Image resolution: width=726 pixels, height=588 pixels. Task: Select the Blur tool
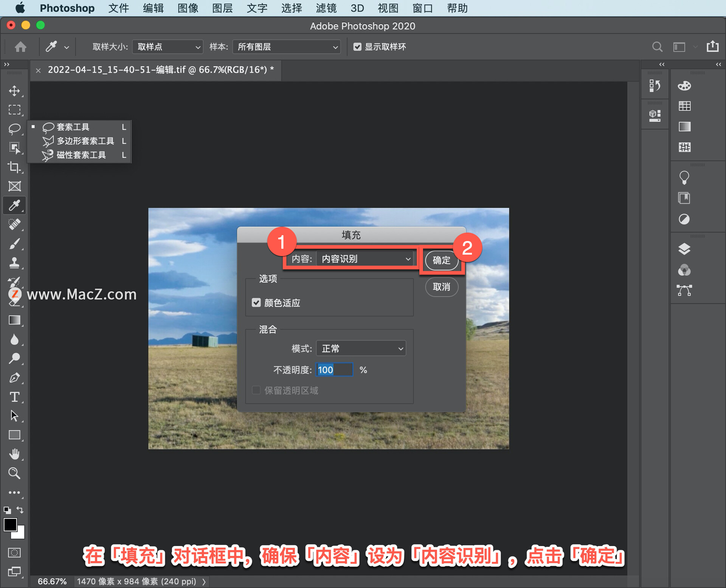[x=14, y=339]
